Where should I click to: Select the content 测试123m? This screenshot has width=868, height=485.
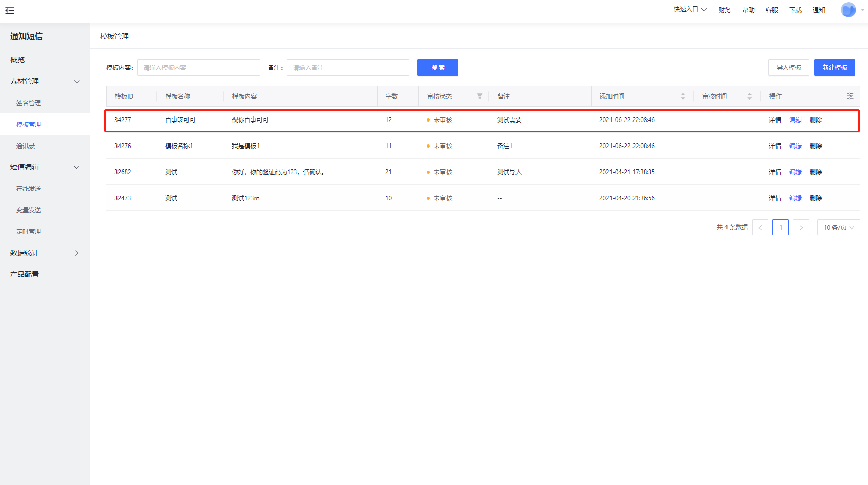point(245,198)
